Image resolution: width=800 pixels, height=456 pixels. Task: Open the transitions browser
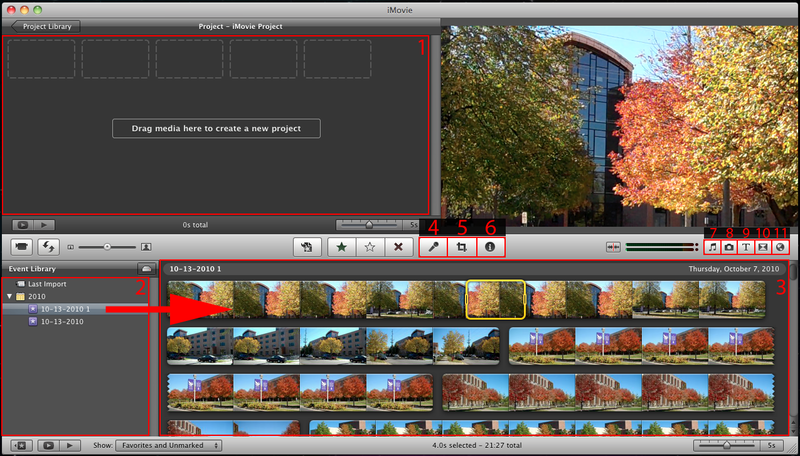tap(763, 246)
